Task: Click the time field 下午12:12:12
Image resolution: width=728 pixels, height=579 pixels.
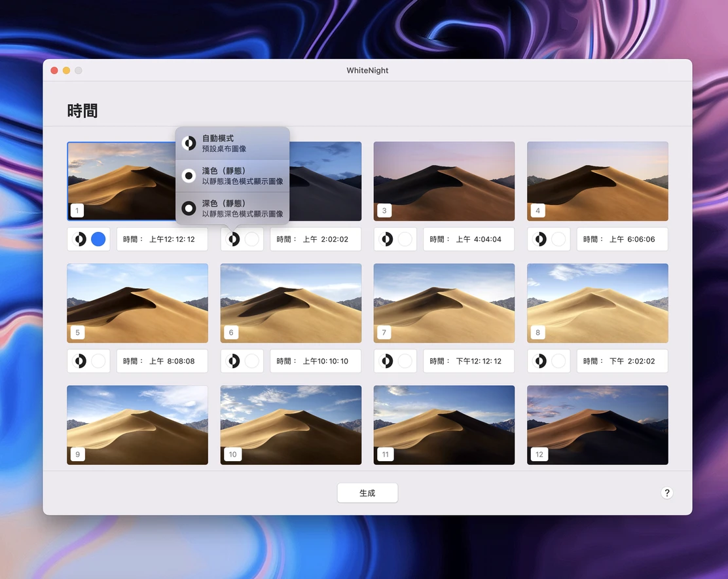Action: pyautogui.click(x=469, y=361)
